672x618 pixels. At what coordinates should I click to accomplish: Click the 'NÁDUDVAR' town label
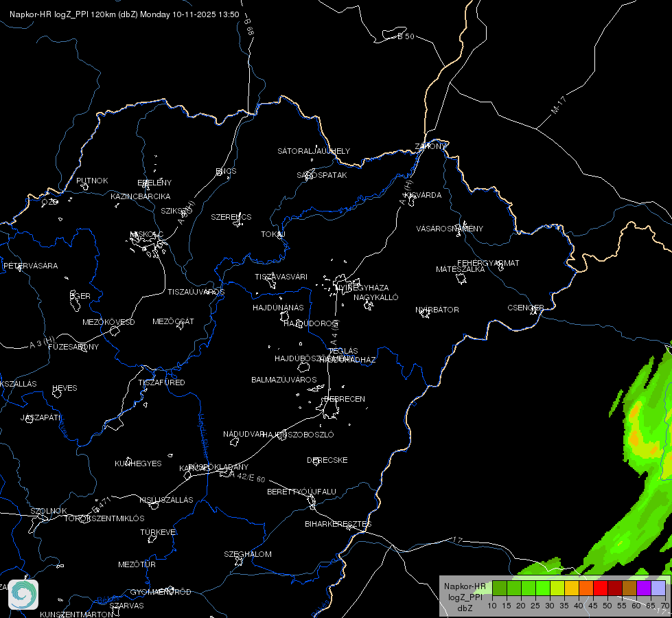[244, 434]
